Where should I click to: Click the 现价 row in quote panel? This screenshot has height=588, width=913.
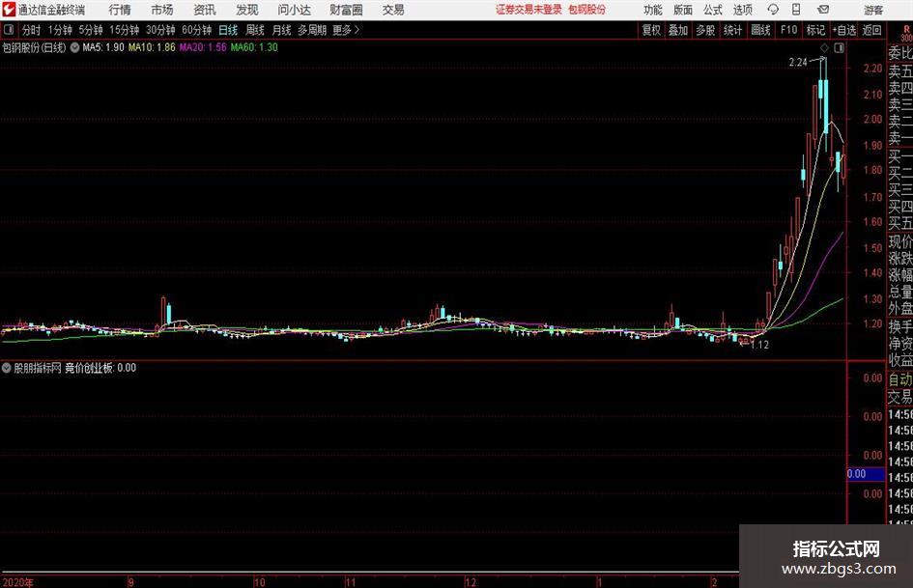click(x=900, y=241)
